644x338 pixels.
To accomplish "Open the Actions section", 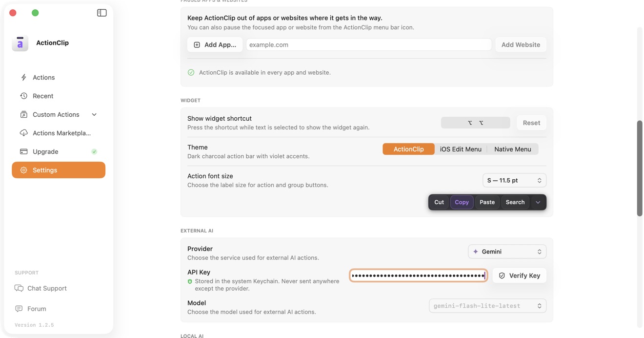I will pyautogui.click(x=59, y=77).
